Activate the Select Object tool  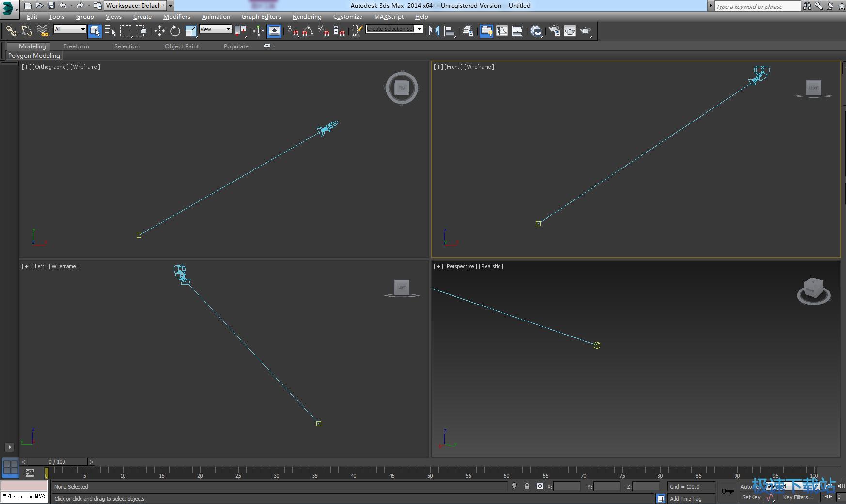[95, 31]
